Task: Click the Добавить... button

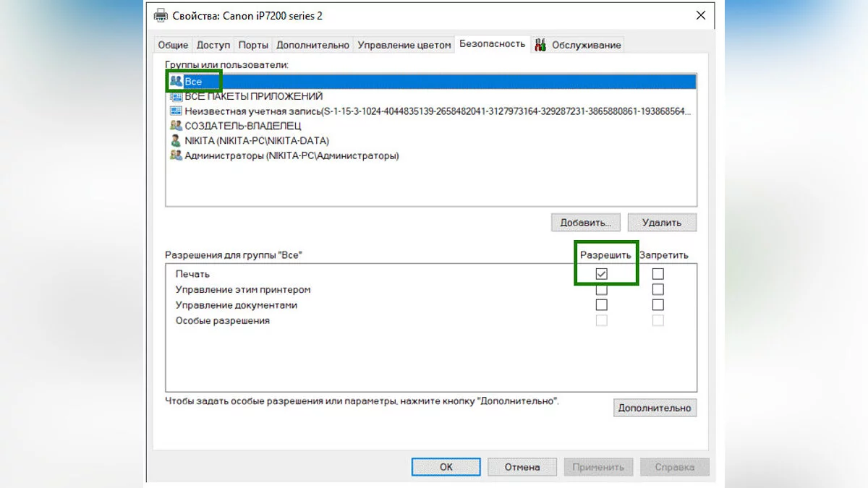Action: click(586, 223)
